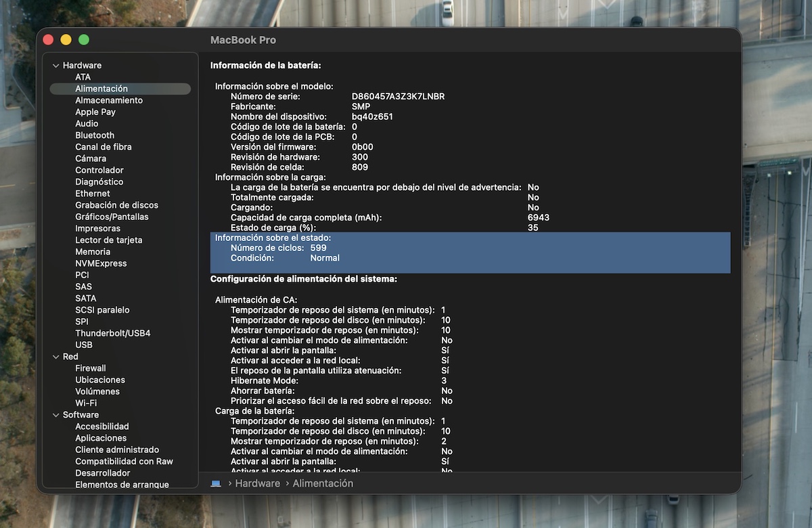Click the yellow minimize window button

[66, 40]
